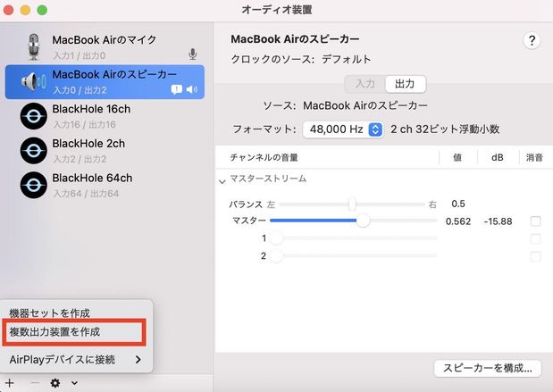Screen dimensions: 553x392
Task: Click the default input microphone indicator icon
Action: pos(193,54)
